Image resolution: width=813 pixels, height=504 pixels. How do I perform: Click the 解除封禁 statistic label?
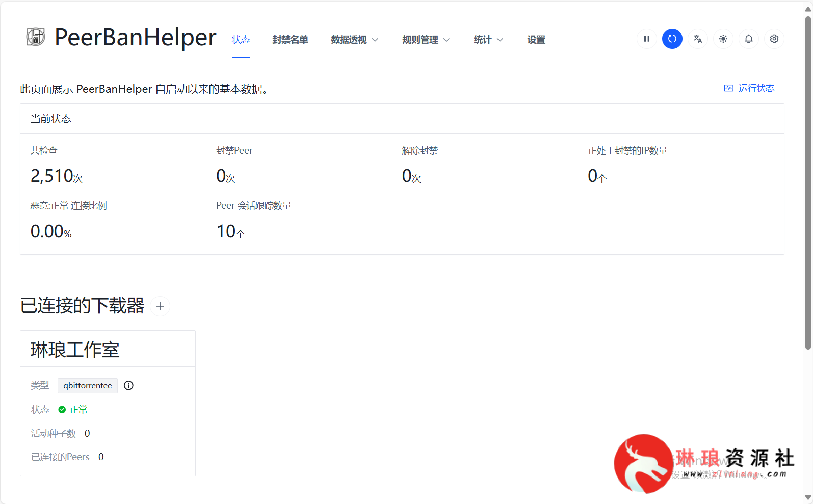coord(420,151)
